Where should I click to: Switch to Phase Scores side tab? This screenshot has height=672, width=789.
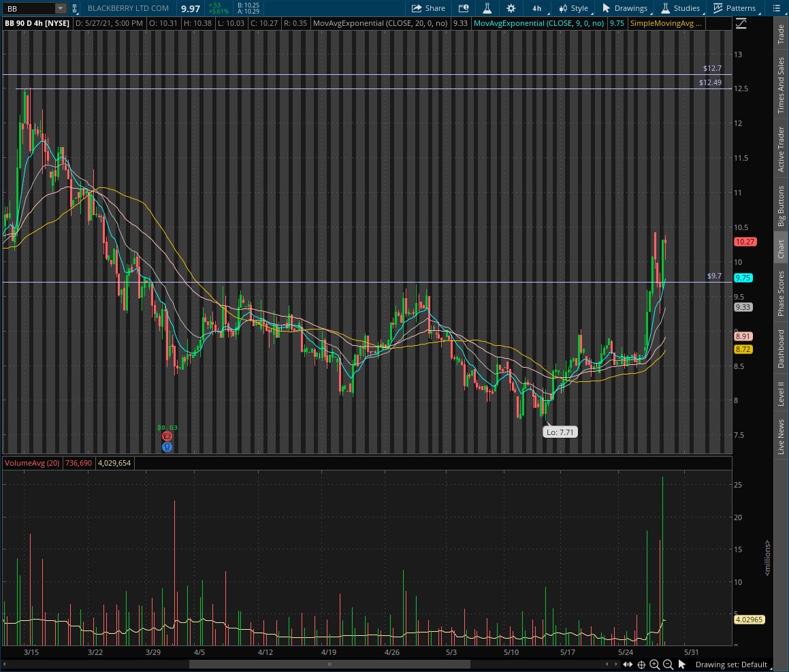click(780, 294)
